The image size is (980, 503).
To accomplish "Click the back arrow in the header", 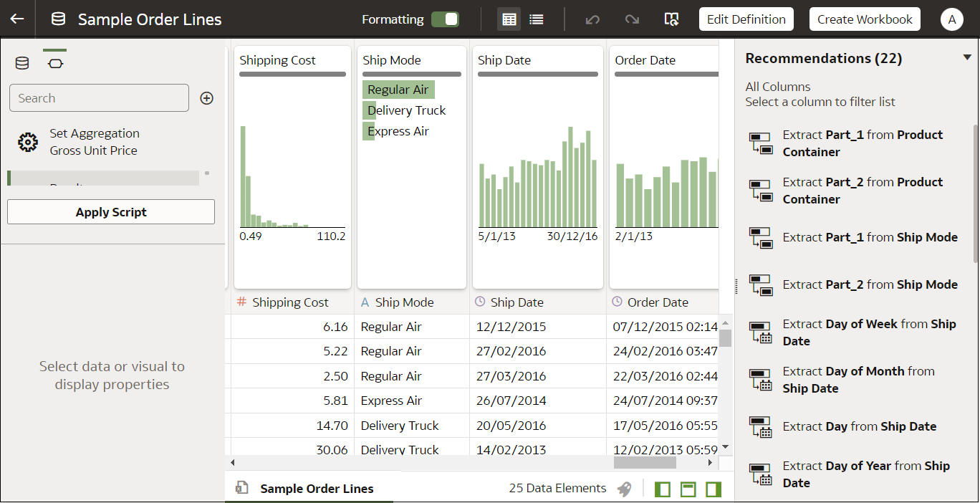I will click(x=16, y=19).
